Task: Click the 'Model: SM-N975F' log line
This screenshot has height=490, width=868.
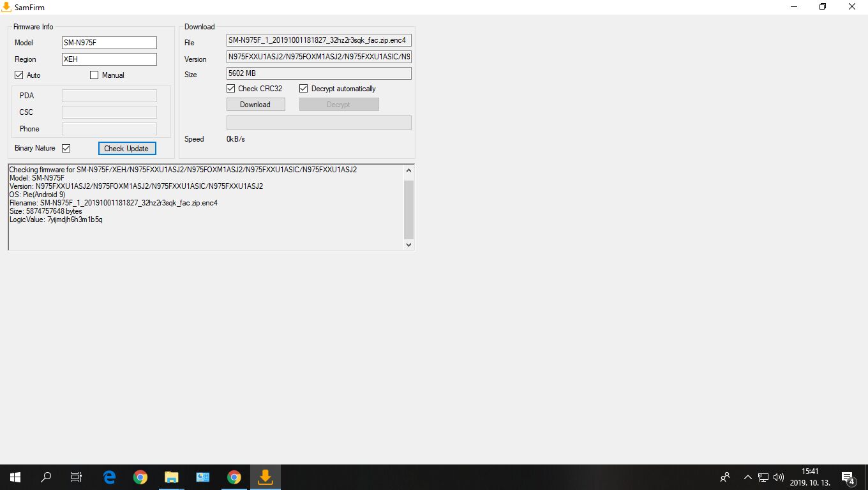Action: pos(37,178)
